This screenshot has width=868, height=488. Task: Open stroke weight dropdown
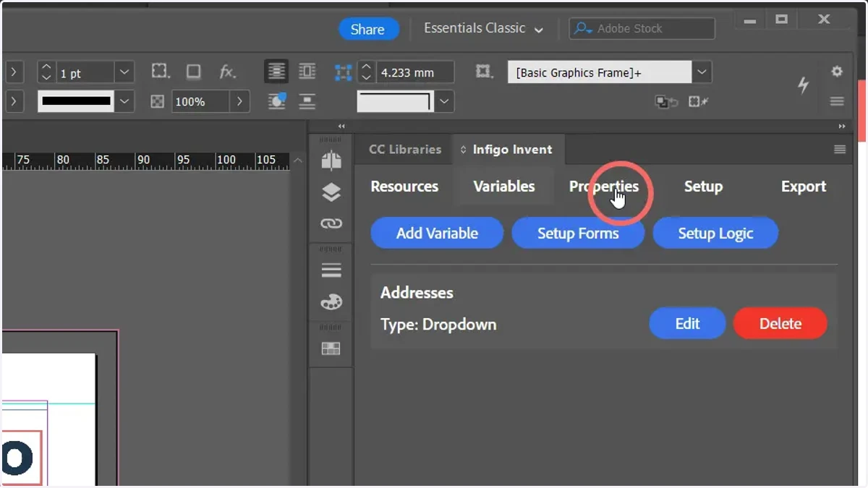pos(124,72)
